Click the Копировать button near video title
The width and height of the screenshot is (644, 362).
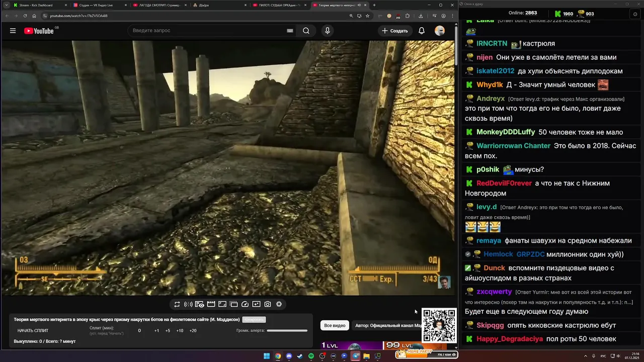pos(254,319)
